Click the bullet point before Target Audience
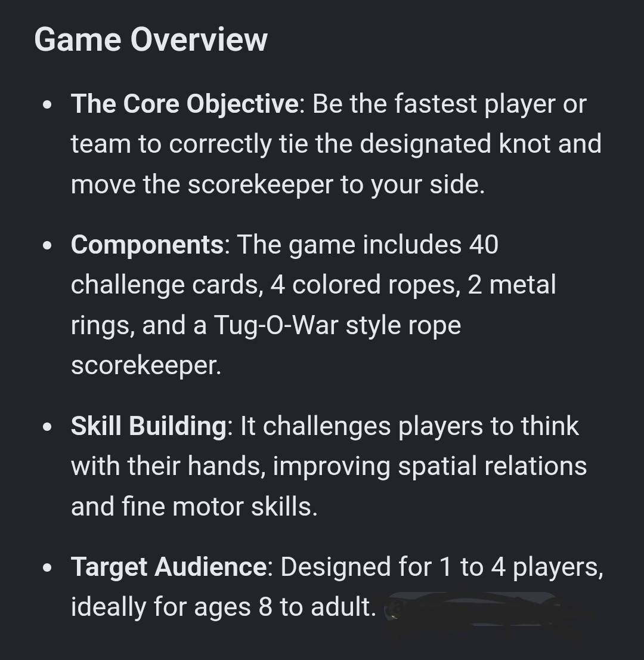The height and width of the screenshot is (660, 644). click(47, 568)
